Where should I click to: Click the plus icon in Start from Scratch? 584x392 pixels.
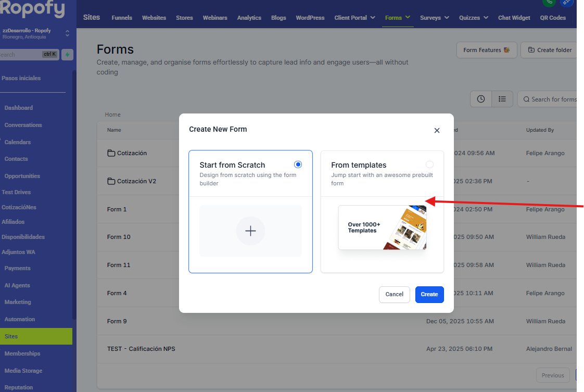pos(250,231)
